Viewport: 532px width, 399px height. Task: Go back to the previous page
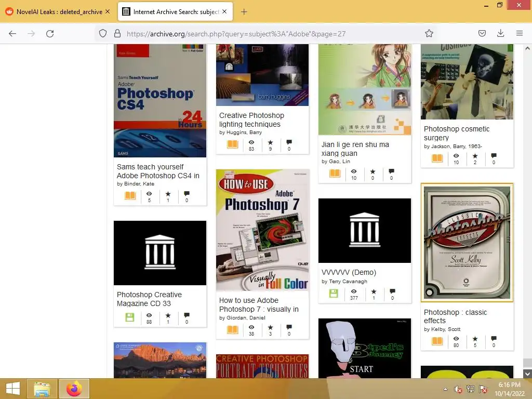(12, 34)
